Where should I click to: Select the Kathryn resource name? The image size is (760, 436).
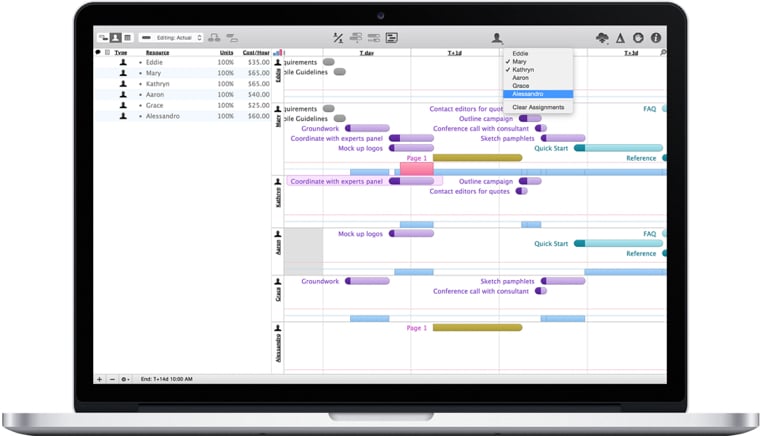[158, 83]
